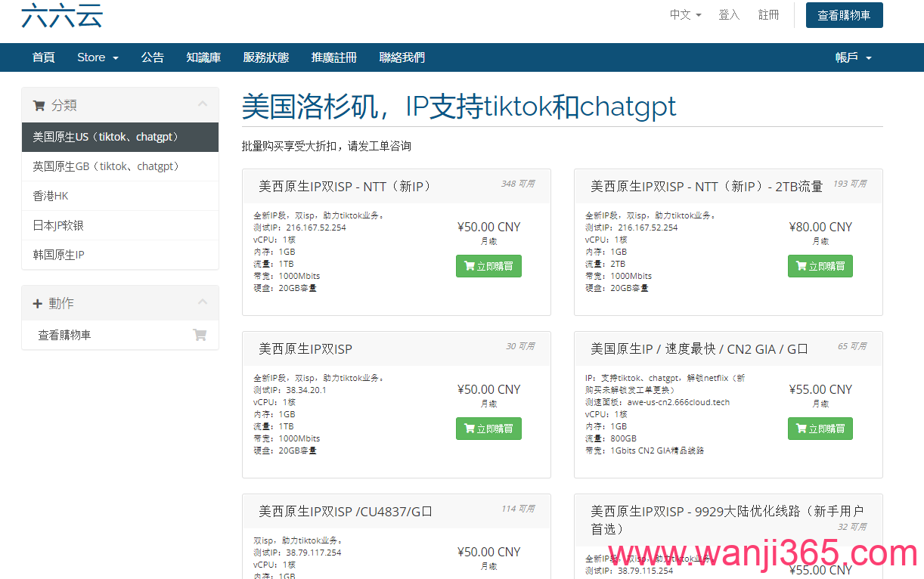The image size is (924, 579).
Task: Select 公告 in the navigation bar
Action: (x=153, y=57)
